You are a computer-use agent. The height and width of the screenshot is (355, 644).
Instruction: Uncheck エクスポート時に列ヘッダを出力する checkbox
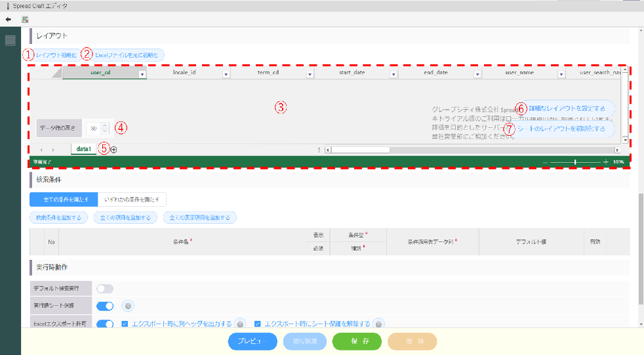point(125,324)
